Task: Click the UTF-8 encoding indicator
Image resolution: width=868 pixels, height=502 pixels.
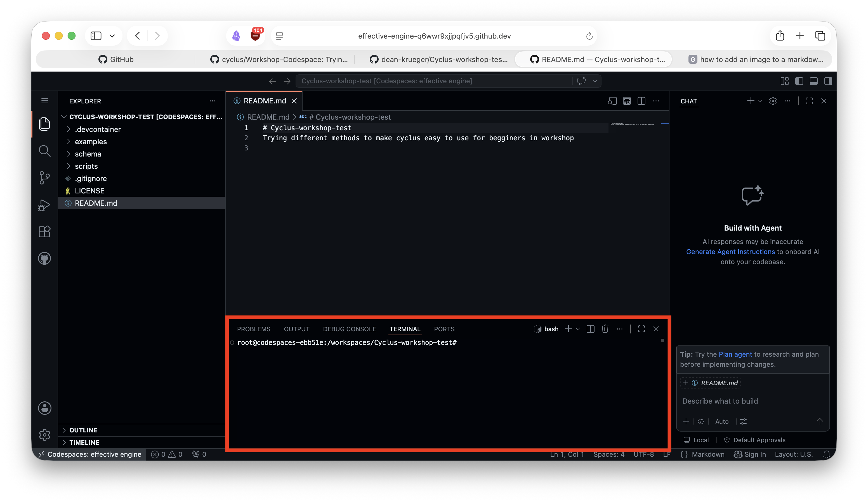Action: (643, 454)
